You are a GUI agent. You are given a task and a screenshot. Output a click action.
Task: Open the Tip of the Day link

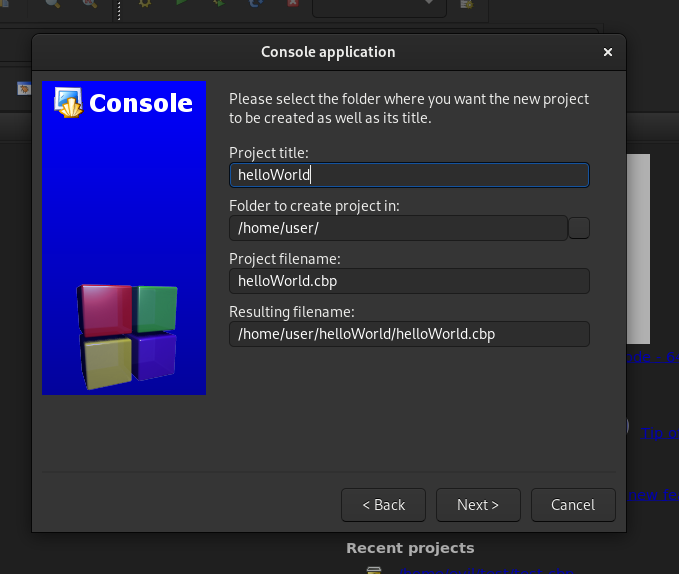[x=659, y=432]
